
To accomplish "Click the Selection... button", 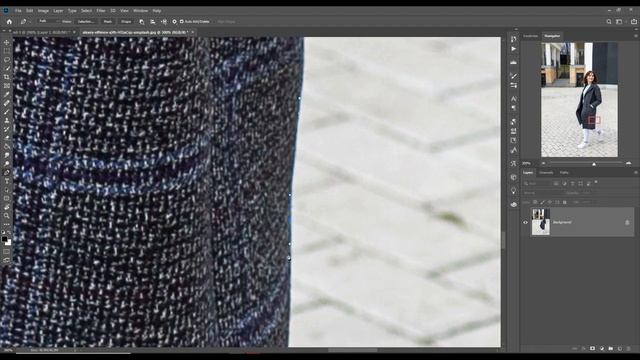I will 86,22.
